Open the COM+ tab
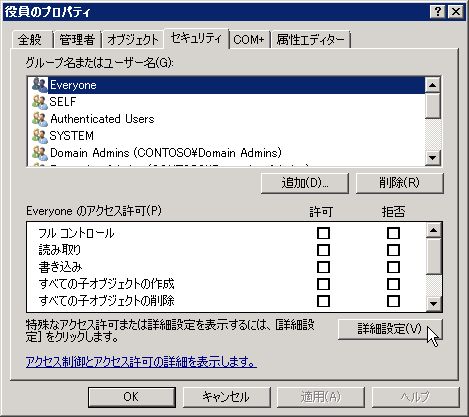The height and width of the screenshot is (417, 469). [x=249, y=40]
